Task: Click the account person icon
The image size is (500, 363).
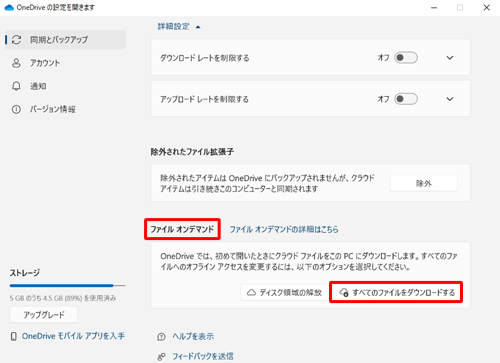Action: click(16, 63)
